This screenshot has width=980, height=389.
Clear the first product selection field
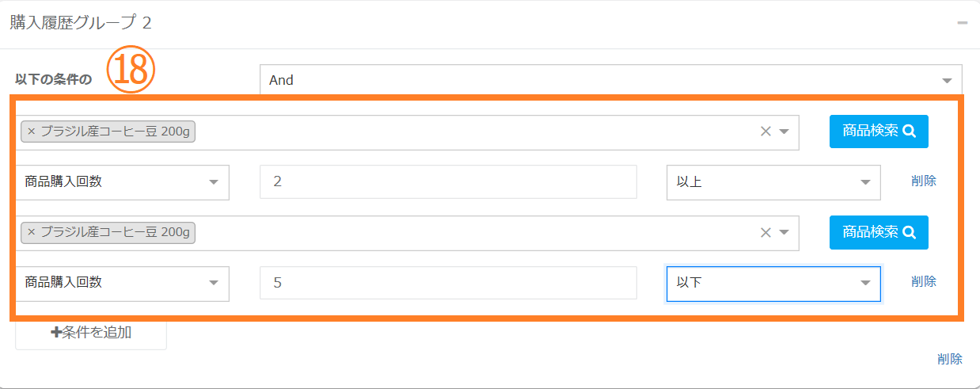(x=765, y=132)
